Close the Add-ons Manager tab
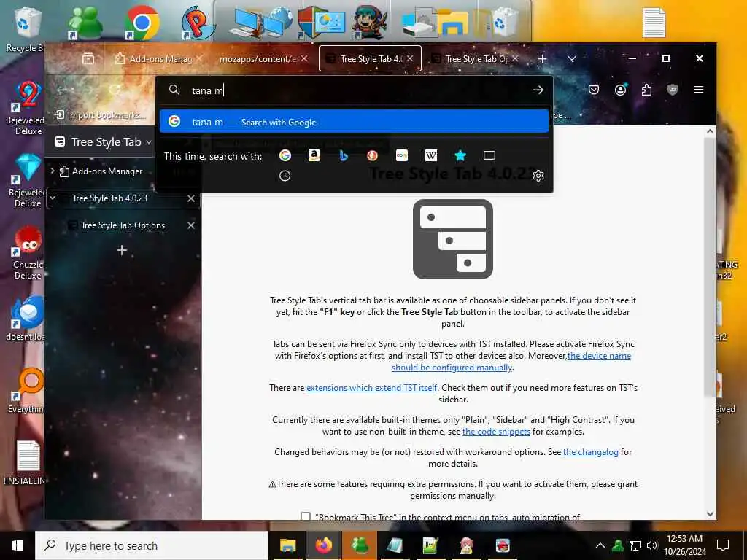The width and height of the screenshot is (747, 560). [199, 58]
